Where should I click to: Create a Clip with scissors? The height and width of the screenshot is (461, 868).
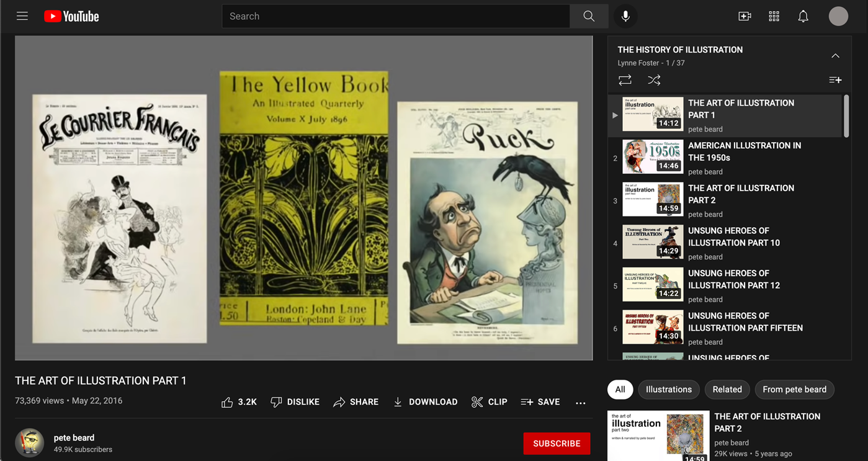(489, 402)
